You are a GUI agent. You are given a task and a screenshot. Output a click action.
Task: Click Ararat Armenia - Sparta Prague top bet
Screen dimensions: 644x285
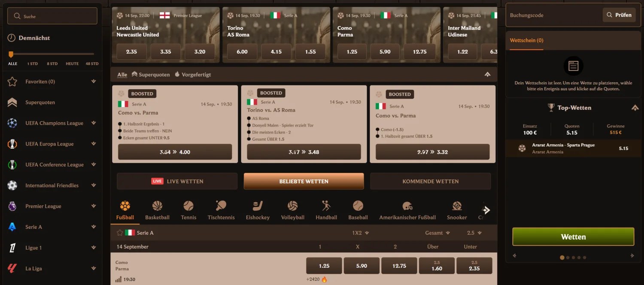coord(573,148)
